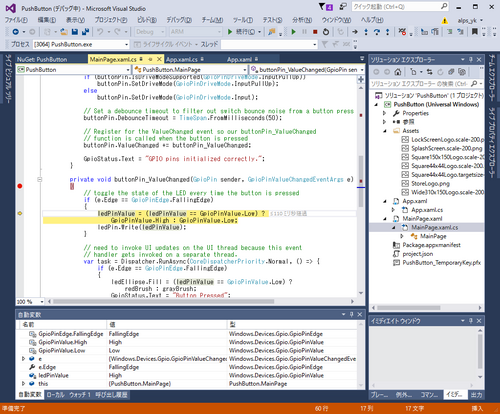Toggle auto-hide pin of Immediate window
The height and width of the screenshot is (414, 500).
coord(471,321)
